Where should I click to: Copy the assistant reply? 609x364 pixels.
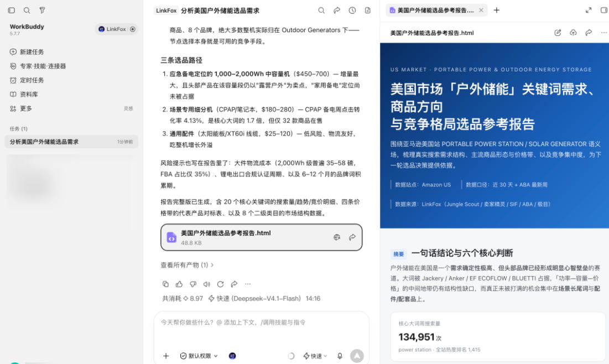[165, 284]
